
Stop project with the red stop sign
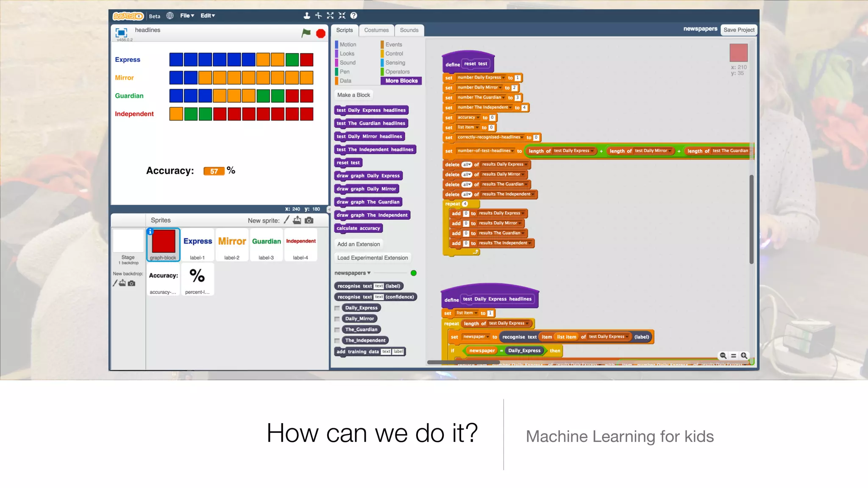tap(321, 33)
